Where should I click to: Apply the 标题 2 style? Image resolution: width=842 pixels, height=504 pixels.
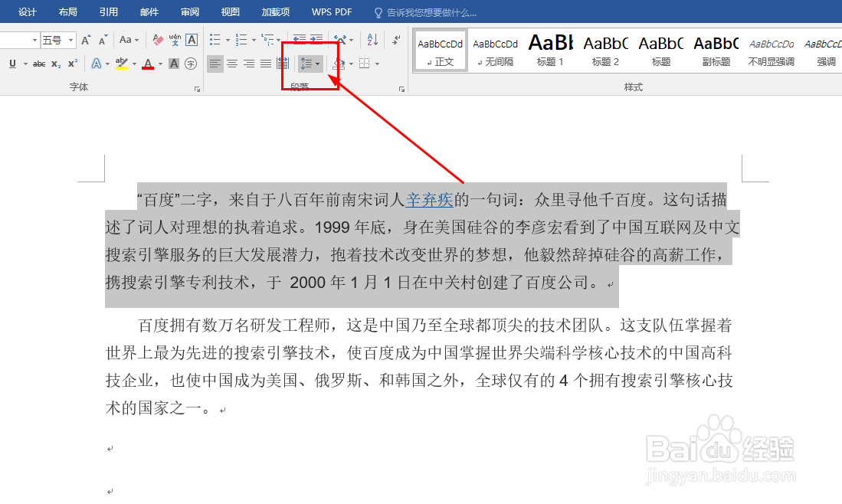(x=606, y=51)
